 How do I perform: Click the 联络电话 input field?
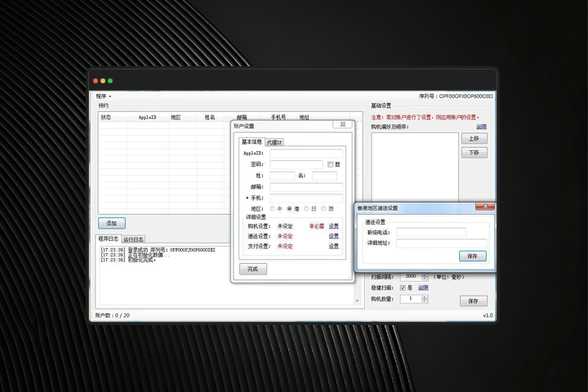(x=431, y=233)
